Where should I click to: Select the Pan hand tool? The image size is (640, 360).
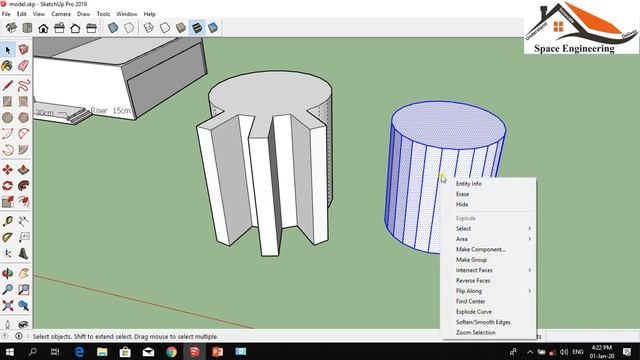(23, 273)
